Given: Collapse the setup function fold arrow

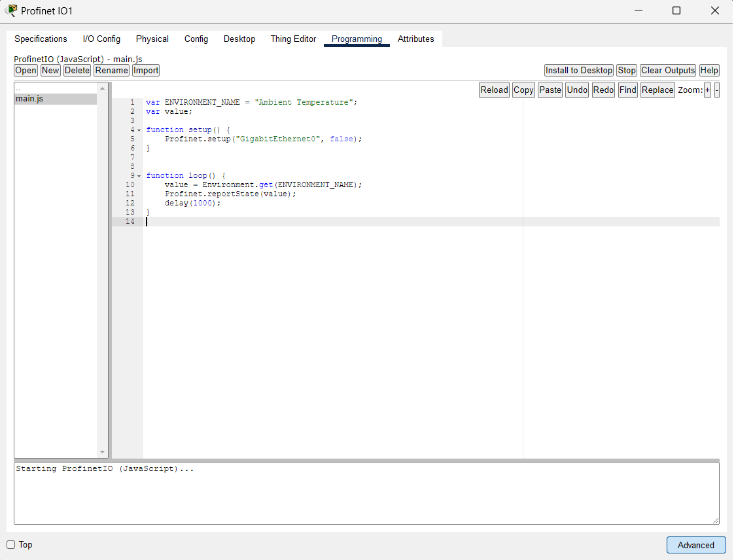Looking at the screenshot, I should (x=139, y=130).
